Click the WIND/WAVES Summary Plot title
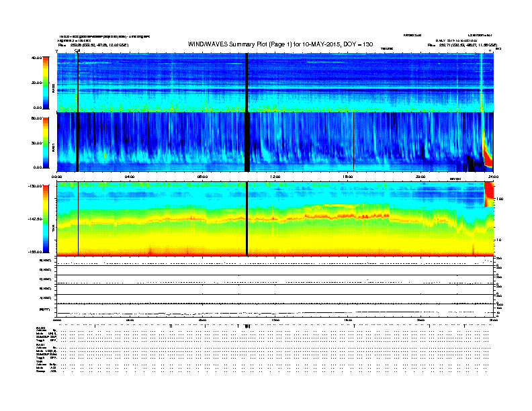The height and width of the screenshot is (411, 532). coord(280,44)
